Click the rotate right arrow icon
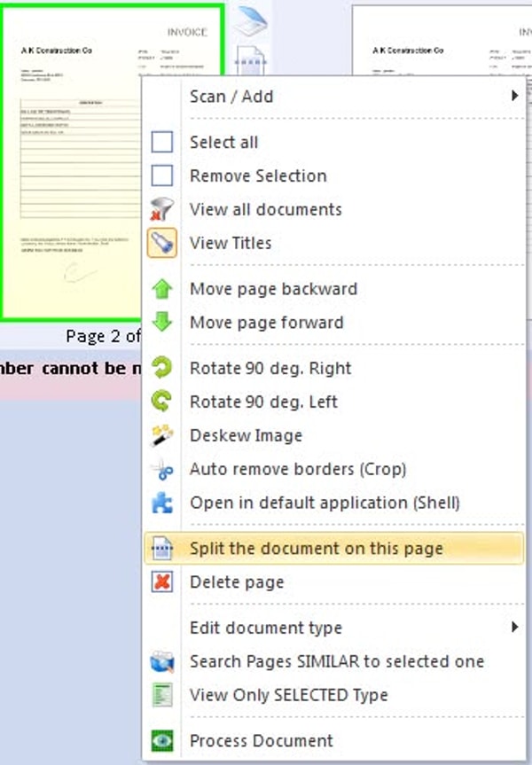532x765 pixels. coord(161,367)
